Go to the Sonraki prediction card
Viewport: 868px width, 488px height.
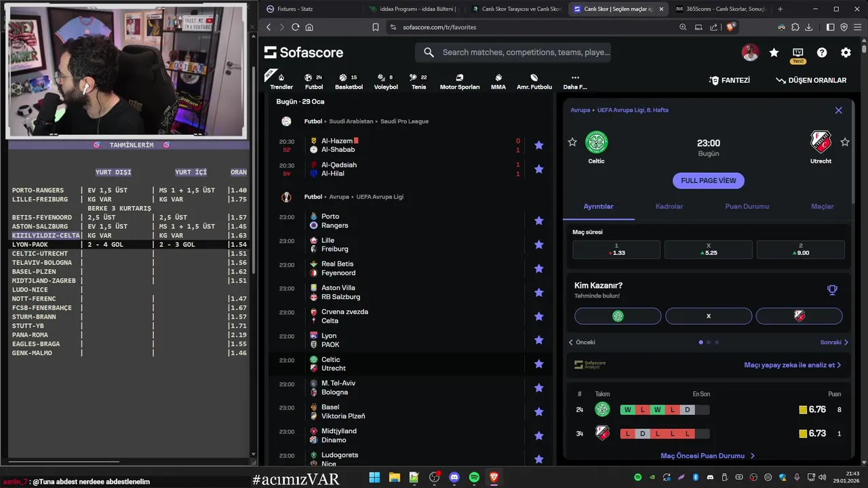(834, 342)
